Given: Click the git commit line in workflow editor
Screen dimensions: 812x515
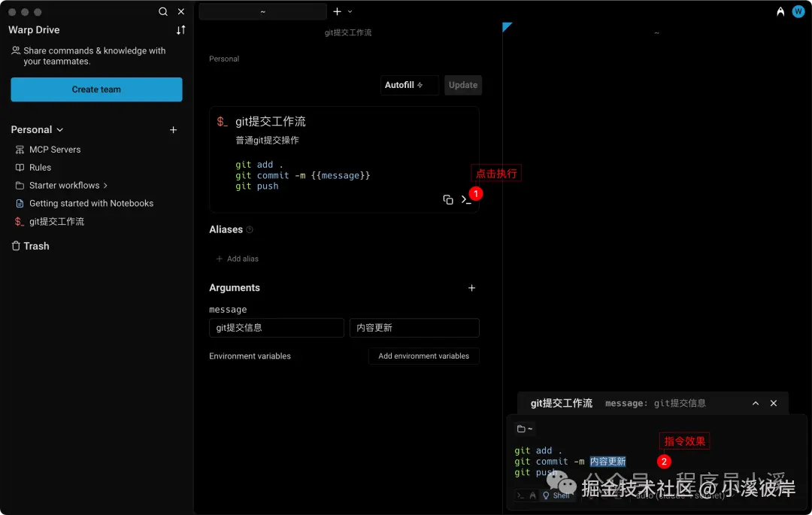Looking at the screenshot, I should [x=302, y=175].
